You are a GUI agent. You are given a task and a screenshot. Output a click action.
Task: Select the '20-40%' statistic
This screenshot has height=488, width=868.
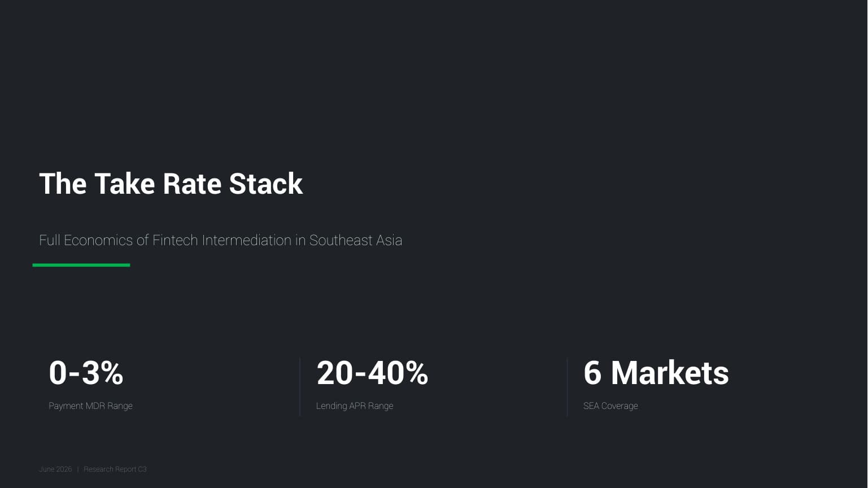pos(372,373)
